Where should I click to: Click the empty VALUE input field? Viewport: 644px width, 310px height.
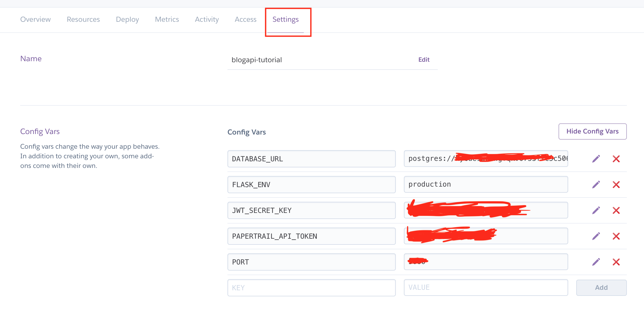point(486,287)
